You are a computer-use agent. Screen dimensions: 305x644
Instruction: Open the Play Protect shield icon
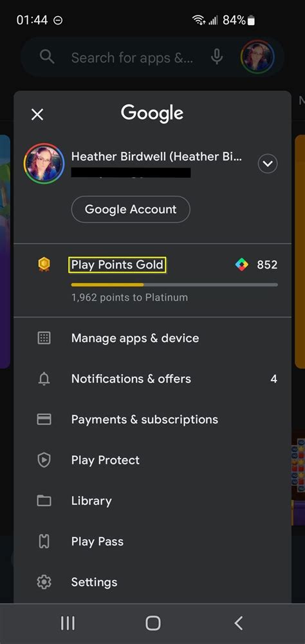click(44, 460)
